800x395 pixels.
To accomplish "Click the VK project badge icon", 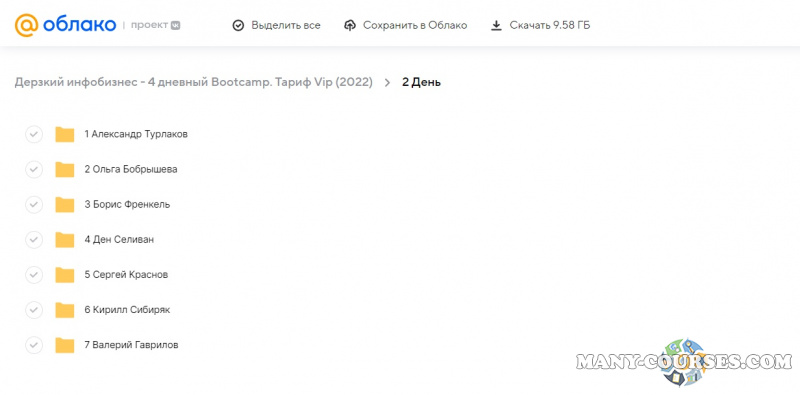I will [x=175, y=26].
